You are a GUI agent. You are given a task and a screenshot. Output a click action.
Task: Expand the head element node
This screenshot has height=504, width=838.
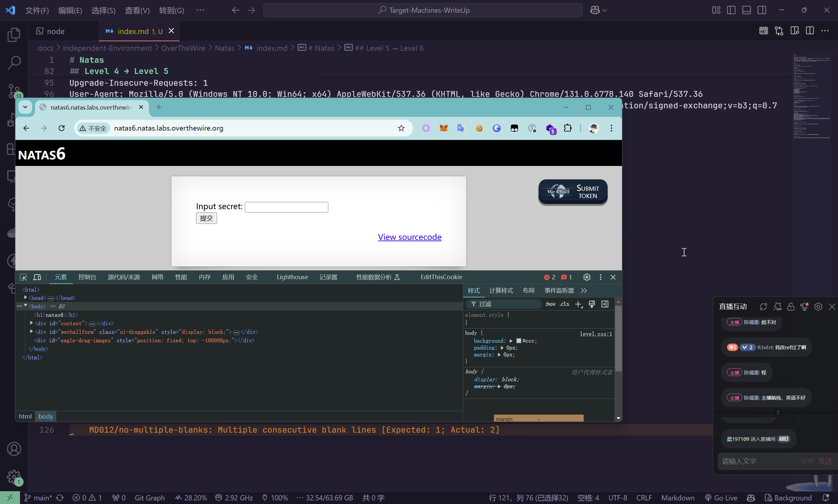pos(26,297)
